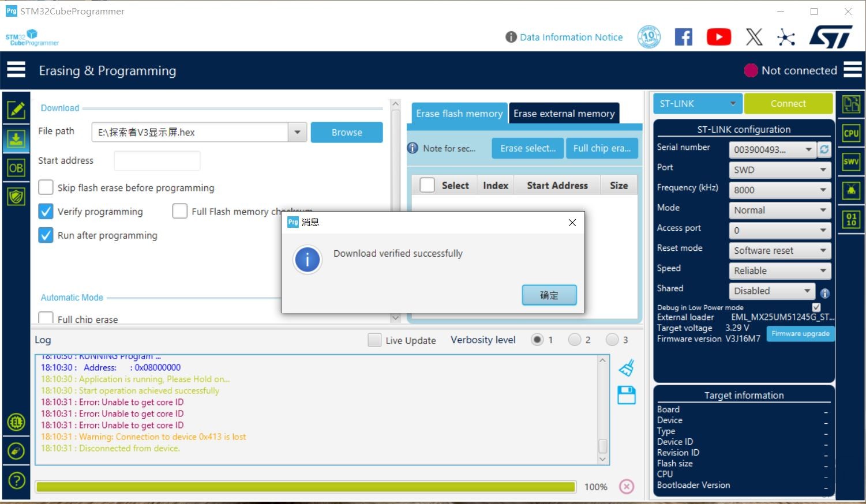
Task: Save the log with the floppy icon
Action: point(627,396)
